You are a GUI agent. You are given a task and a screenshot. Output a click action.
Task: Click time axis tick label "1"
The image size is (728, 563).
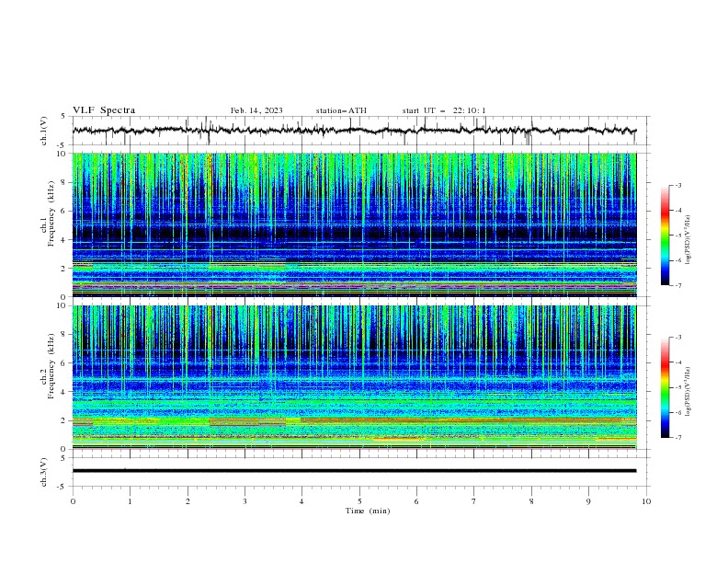[x=130, y=501]
